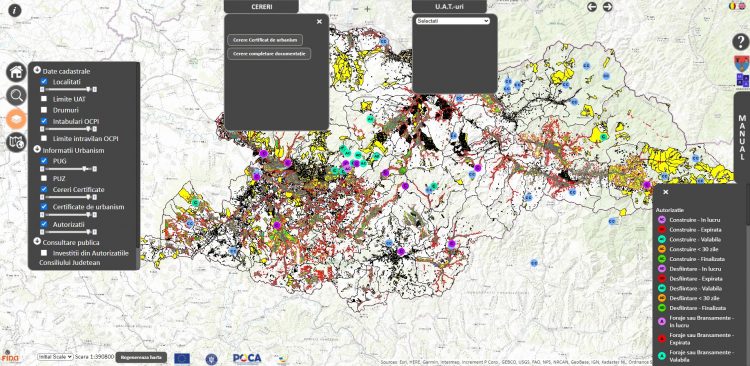Uncheck the Cereri Certificate layer
The image size is (750, 366).
pos(44,189)
